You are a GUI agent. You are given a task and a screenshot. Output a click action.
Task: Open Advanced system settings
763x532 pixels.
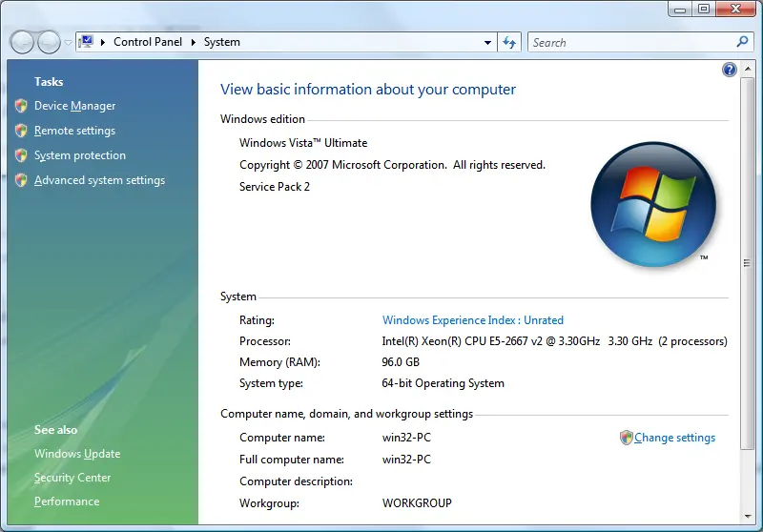pyautogui.click(x=100, y=180)
